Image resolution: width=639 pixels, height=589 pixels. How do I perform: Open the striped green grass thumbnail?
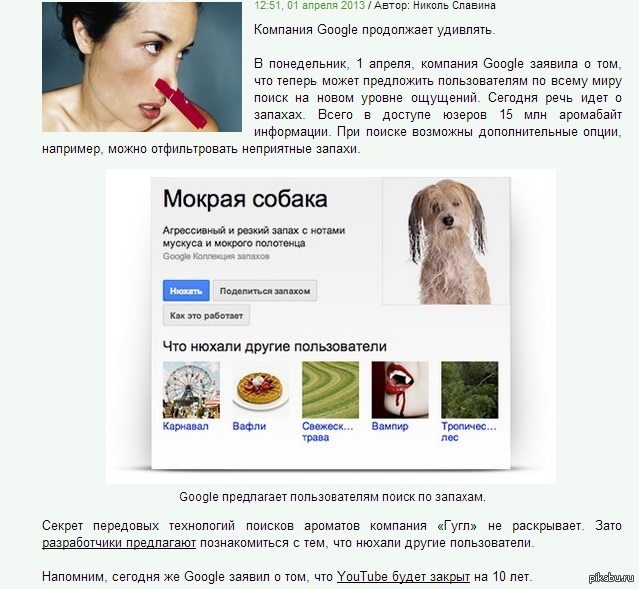(331, 390)
